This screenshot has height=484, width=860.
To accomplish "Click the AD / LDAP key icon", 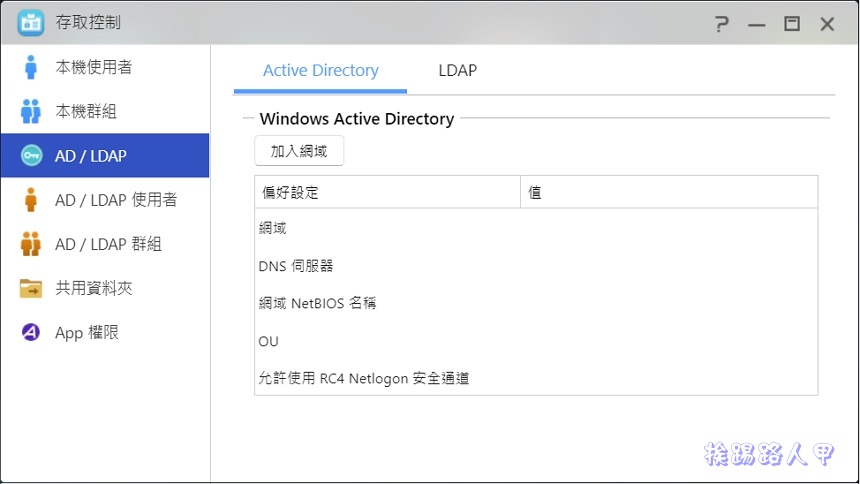I will pyautogui.click(x=31, y=156).
